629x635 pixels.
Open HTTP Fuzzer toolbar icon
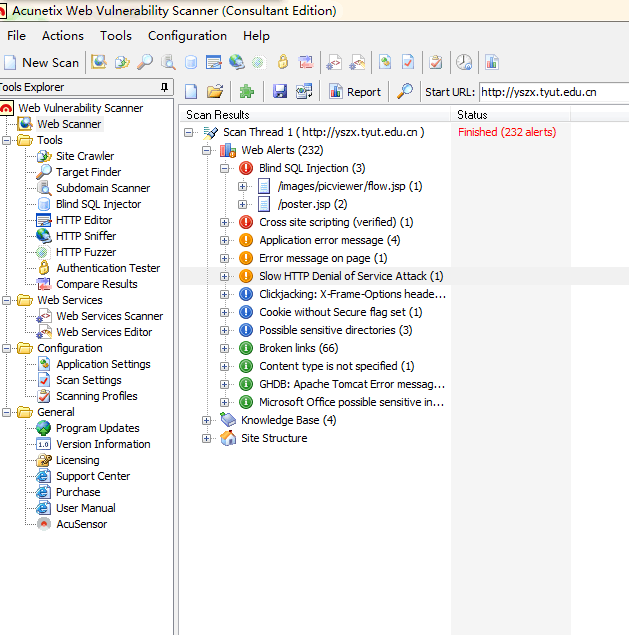pos(258,62)
